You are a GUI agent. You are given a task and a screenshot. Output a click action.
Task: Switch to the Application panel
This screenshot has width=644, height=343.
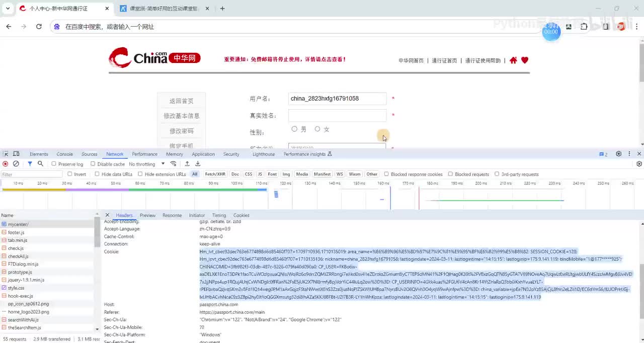(x=203, y=154)
